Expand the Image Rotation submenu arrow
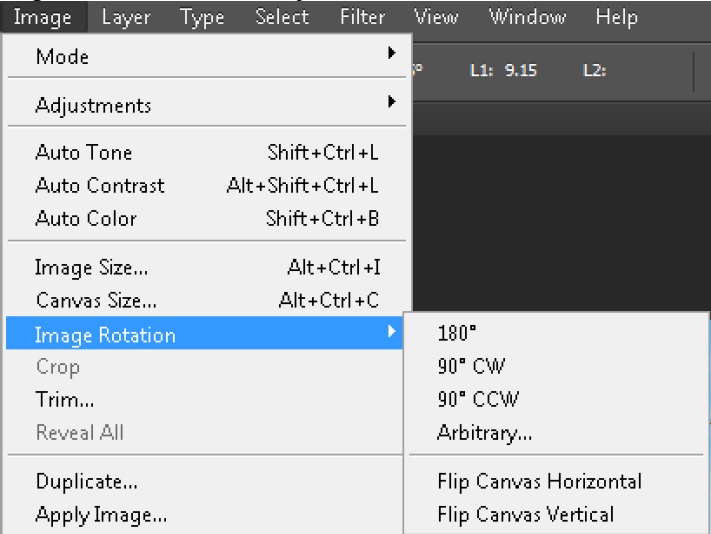 coord(392,334)
